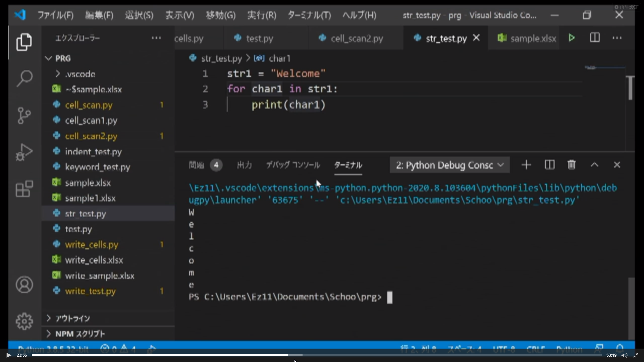644x362 pixels.
Task: Open the 表示(V) menu
Action: (180, 15)
